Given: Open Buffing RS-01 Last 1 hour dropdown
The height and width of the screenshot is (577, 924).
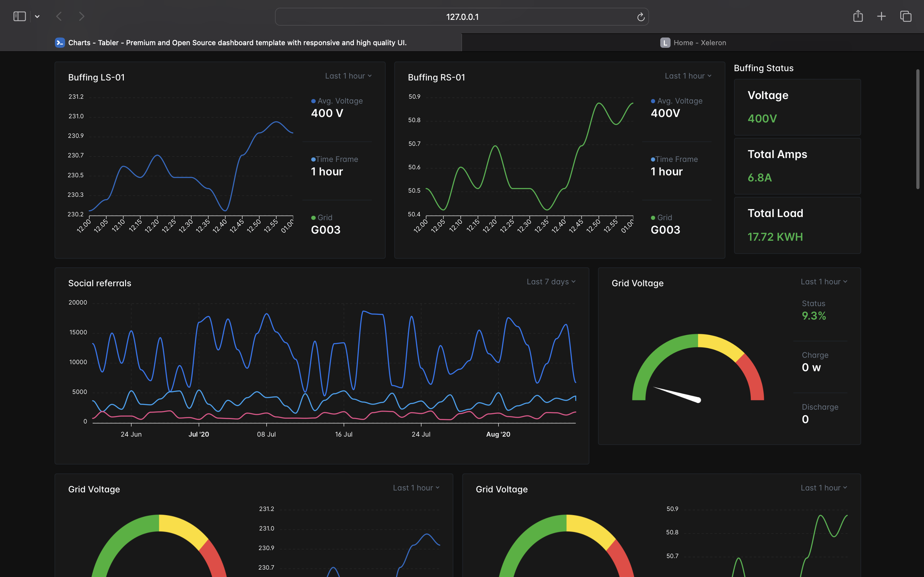Looking at the screenshot, I should point(688,76).
